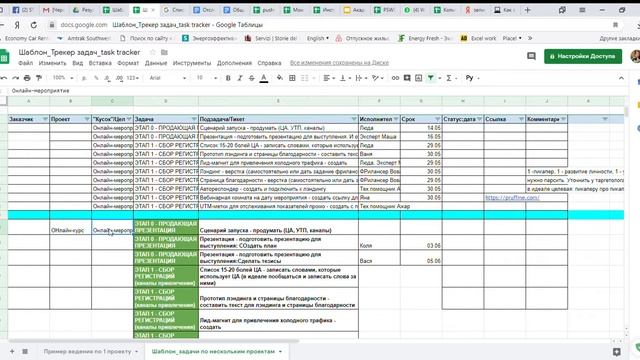
Task: Select column C header
Action: (112, 101)
